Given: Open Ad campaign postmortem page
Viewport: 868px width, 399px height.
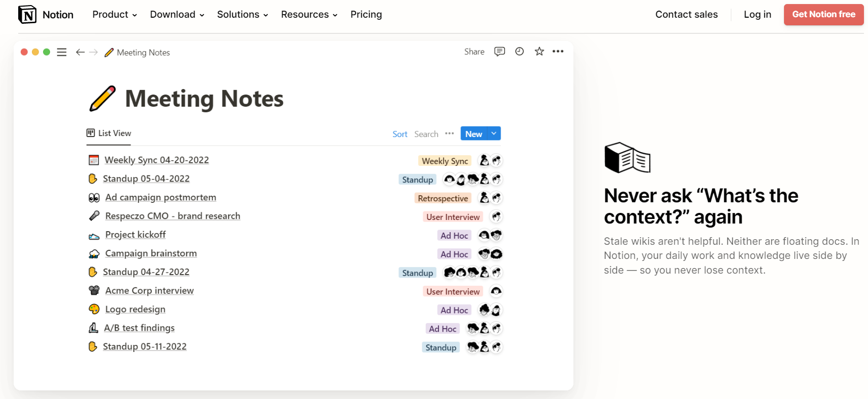Looking at the screenshot, I should (x=160, y=198).
